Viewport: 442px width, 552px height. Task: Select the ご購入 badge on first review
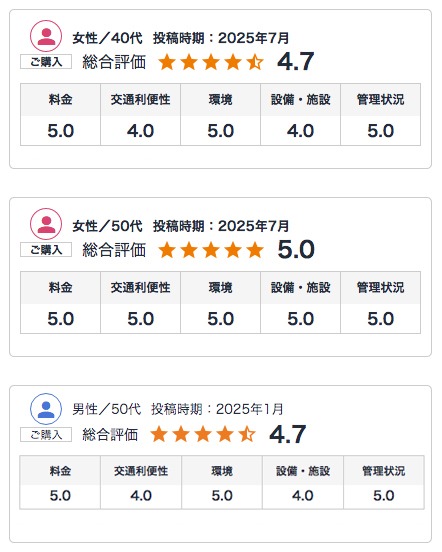pyautogui.click(x=46, y=62)
